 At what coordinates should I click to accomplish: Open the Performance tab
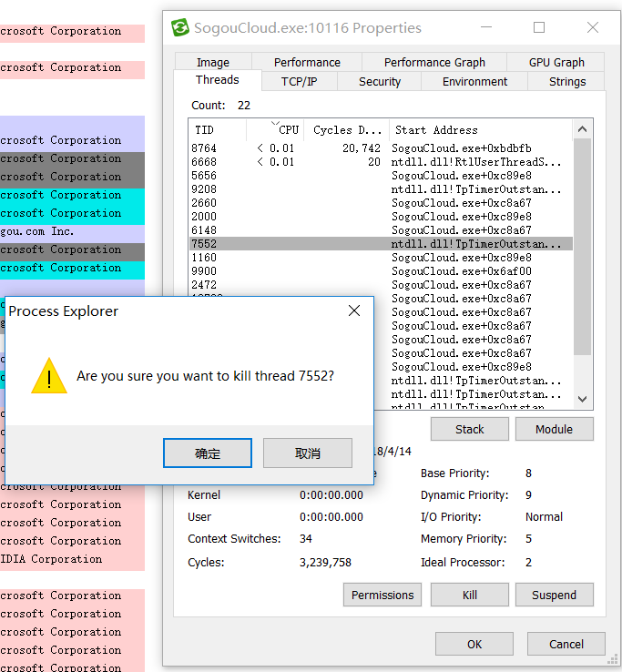point(307,62)
